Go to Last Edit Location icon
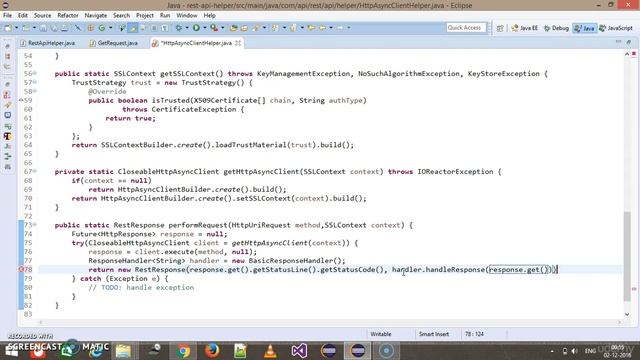 click(312, 28)
